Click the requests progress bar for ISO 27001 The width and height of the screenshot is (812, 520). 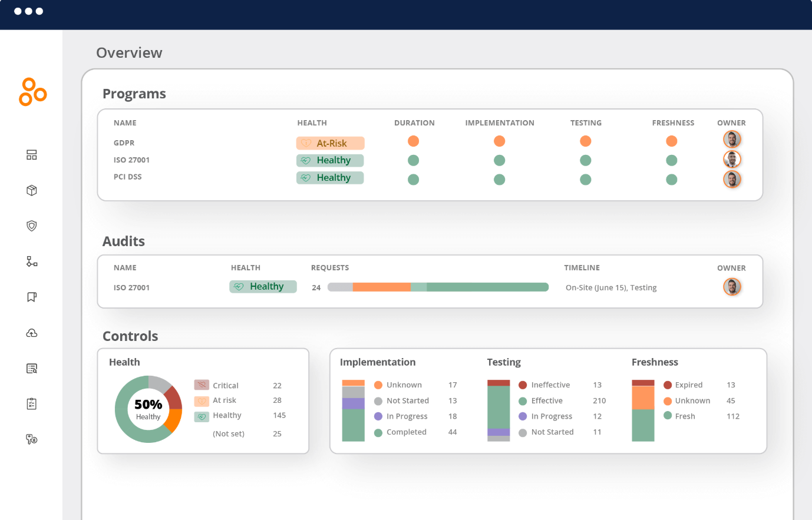439,287
